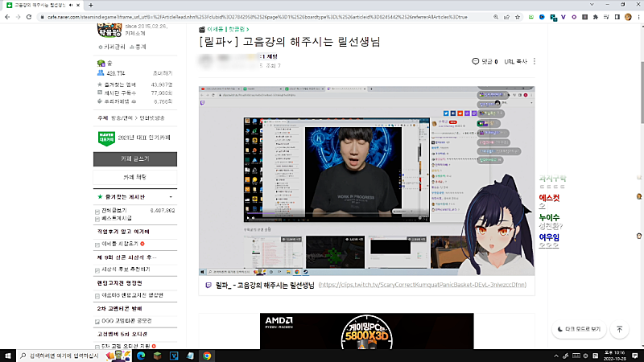Click the red 에스컷 text on right side
The height and width of the screenshot is (362, 644).
549,198
